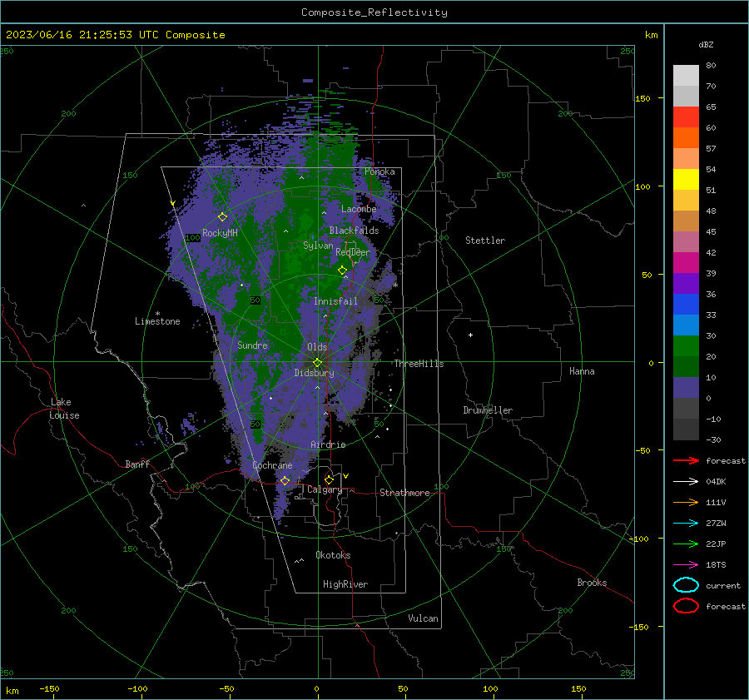Click the Composite_Reflectivity title
This screenshot has height=700, width=749.
374,12
